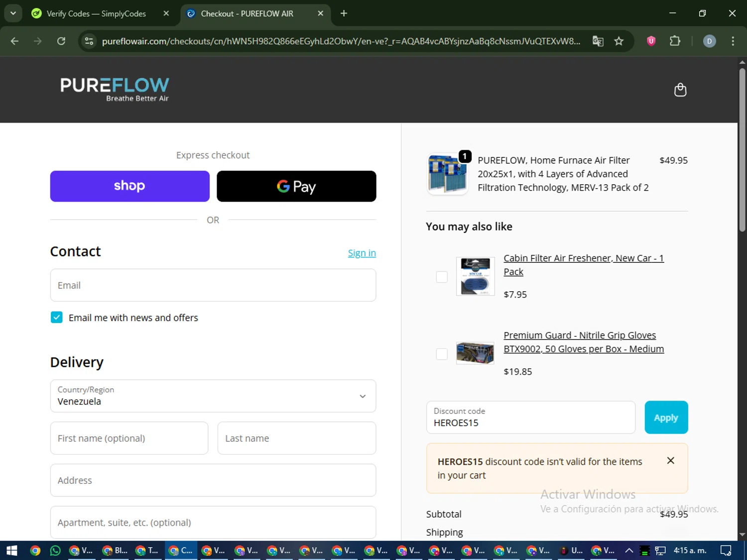Image resolution: width=747 pixels, height=560 pixels.
Task: Uncheck Email me with news and offers
Action: coord(57,318)
